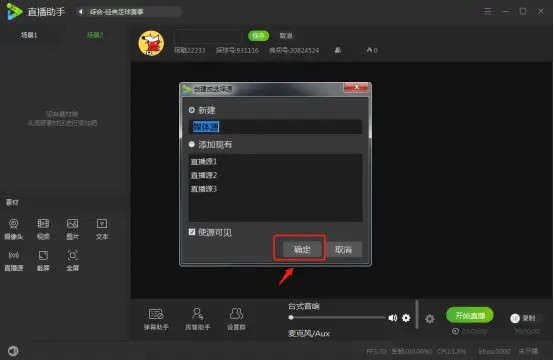Viewport: 554px width, 361px height.
Task: Add a text source from materials
Action: (102, 229)
